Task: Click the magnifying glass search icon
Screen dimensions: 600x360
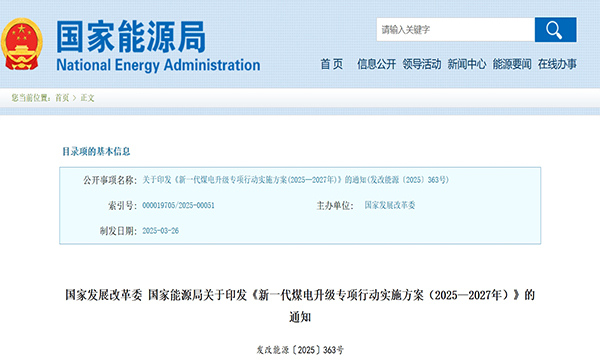Action: click(x=555, y=29)
